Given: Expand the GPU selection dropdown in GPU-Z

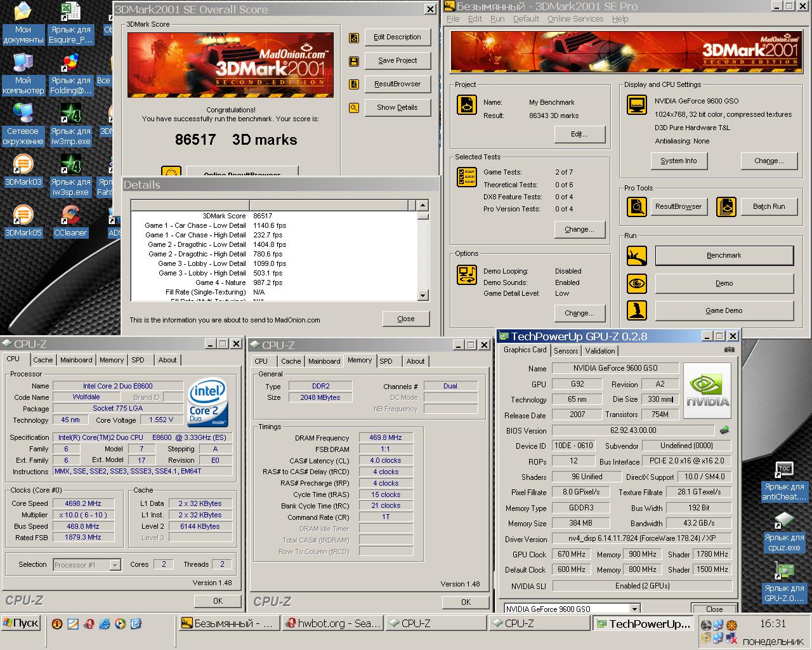Looking at the screenshot, I should [x=634, y=609].
